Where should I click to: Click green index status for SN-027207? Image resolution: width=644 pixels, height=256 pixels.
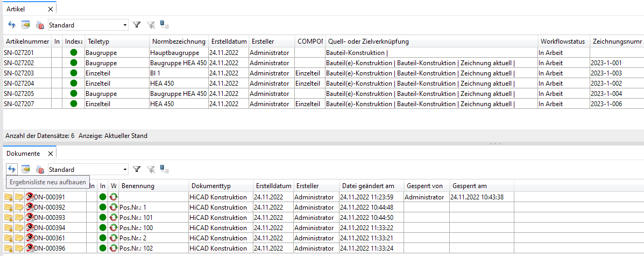pyautogui.click(x=74, y=104)
